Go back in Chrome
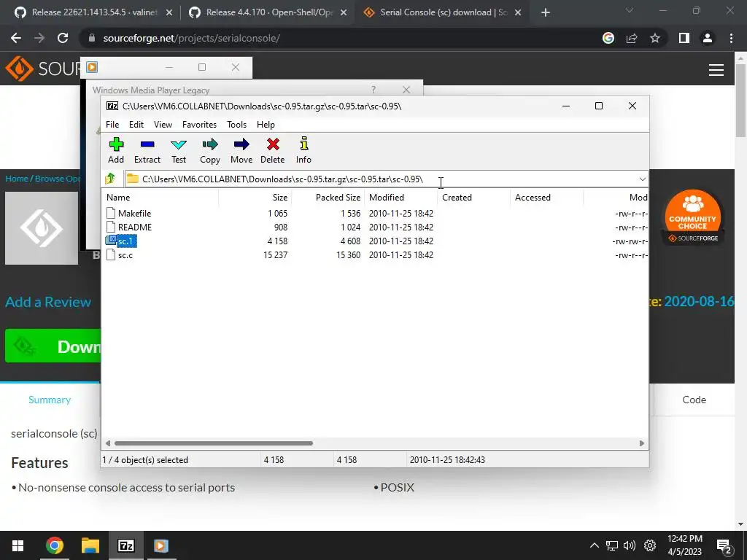This screenshot has height=560, width=747. [16, 38]
